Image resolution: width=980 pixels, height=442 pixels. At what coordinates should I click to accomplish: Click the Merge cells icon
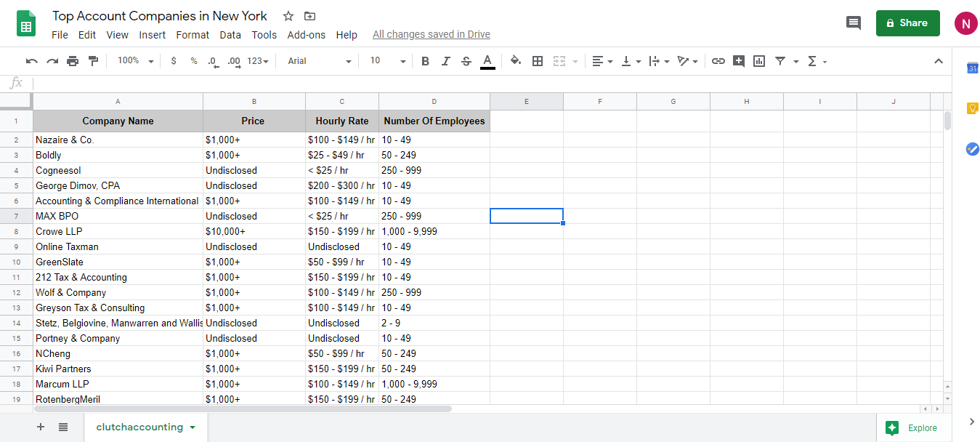[559, 61]
